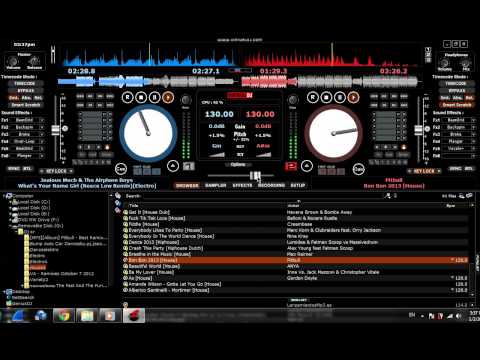Open right Fx2 Backspin effect dropdown
The image size is (480, 360).
pos(473,127)
